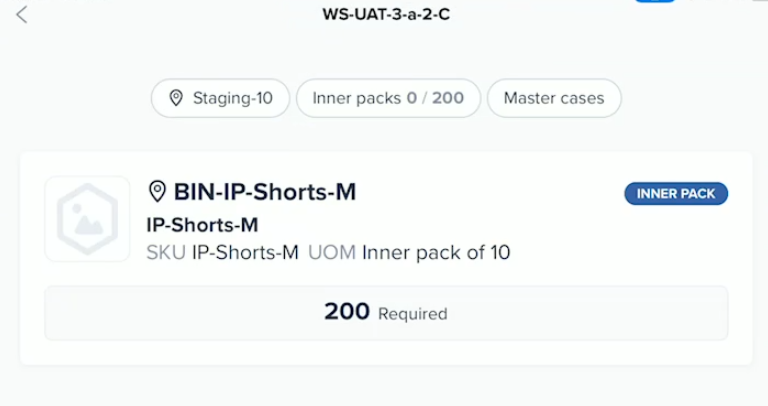Screen dimensions: 768x406
Task: Click the bold IP-Shorts-M product name
Action: coord(202,225)
